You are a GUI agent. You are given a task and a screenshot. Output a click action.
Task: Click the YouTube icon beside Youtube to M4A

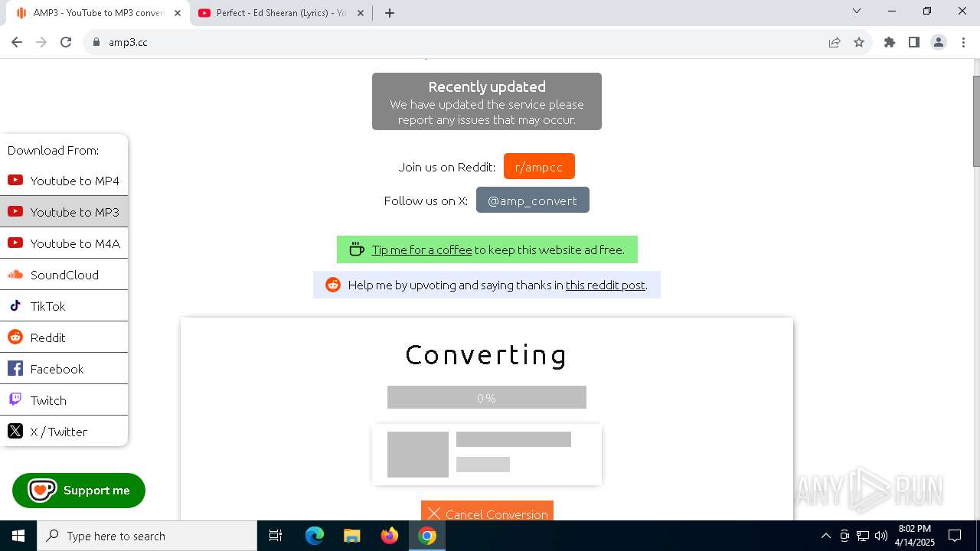pyautogui.click(x=15, y=243)
